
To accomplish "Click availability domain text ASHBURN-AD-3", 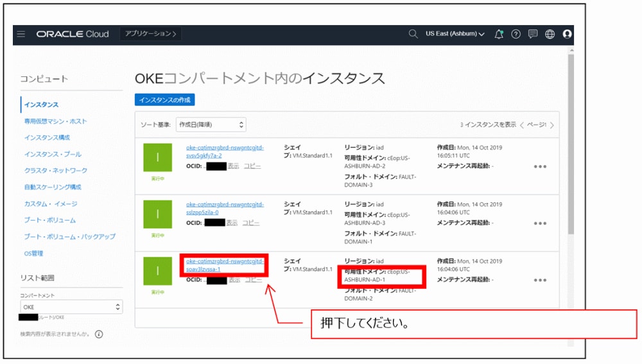I will tap(365, 223).
